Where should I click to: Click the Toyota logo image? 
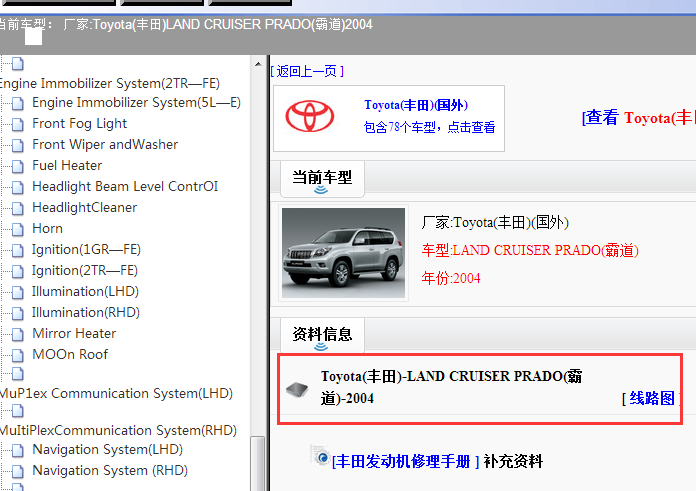(309, 116)
